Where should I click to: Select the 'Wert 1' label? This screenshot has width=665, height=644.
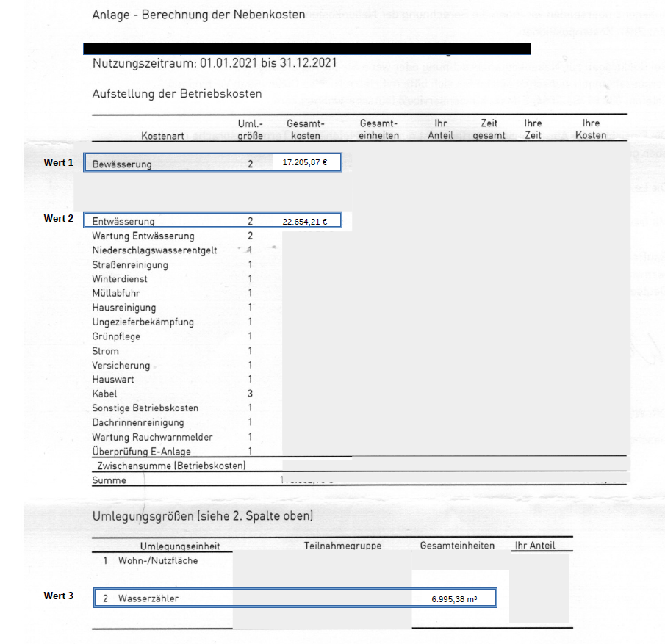(59, 162)
